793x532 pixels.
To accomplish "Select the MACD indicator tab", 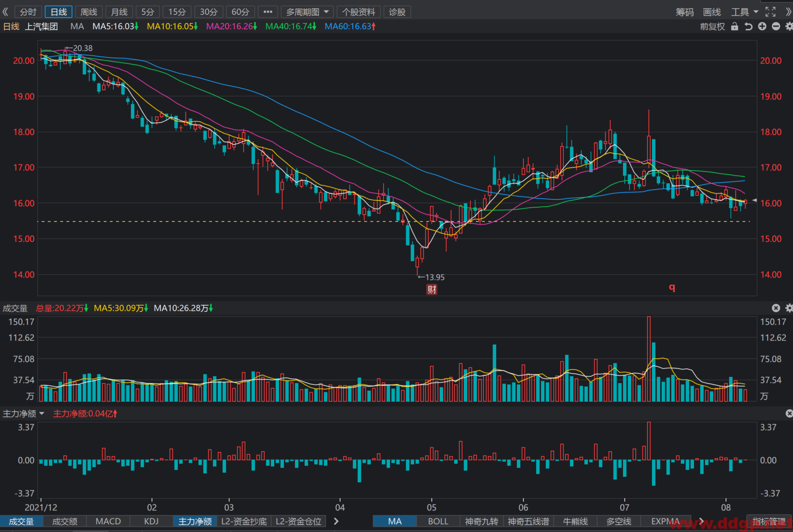I will tap(108, 521).
